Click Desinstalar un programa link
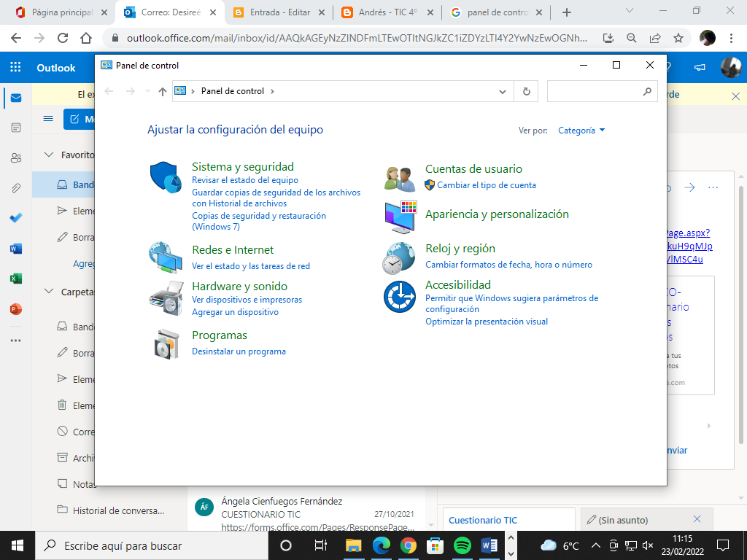747x560 pixels. point(239,351)
